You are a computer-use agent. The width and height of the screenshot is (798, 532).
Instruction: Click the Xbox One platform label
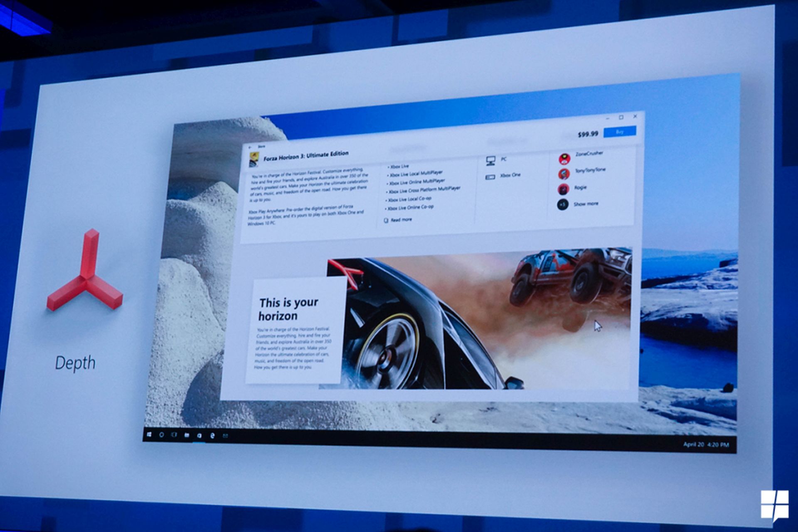510,175
